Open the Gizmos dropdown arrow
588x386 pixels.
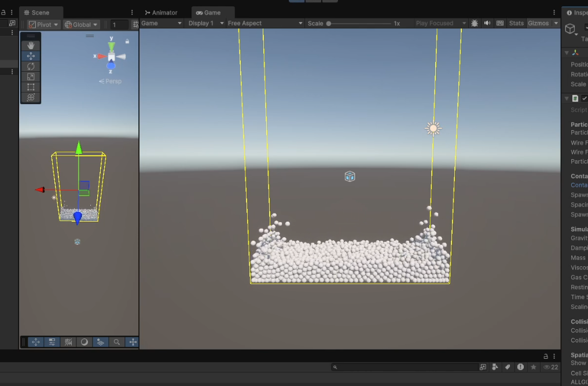click(556, 23)
